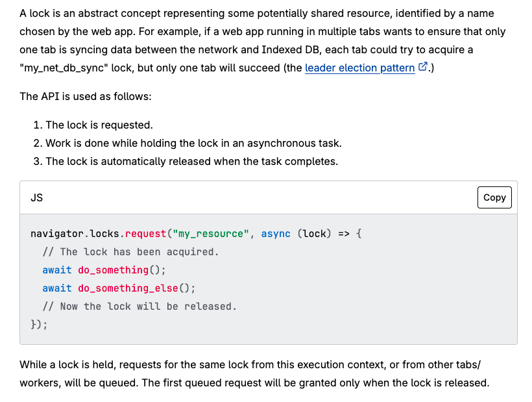Image resolution: width=532 pixels, height=402 pixels.
Task: Click the 'The lock has been acquired' comment
Action: pos(130,252)
